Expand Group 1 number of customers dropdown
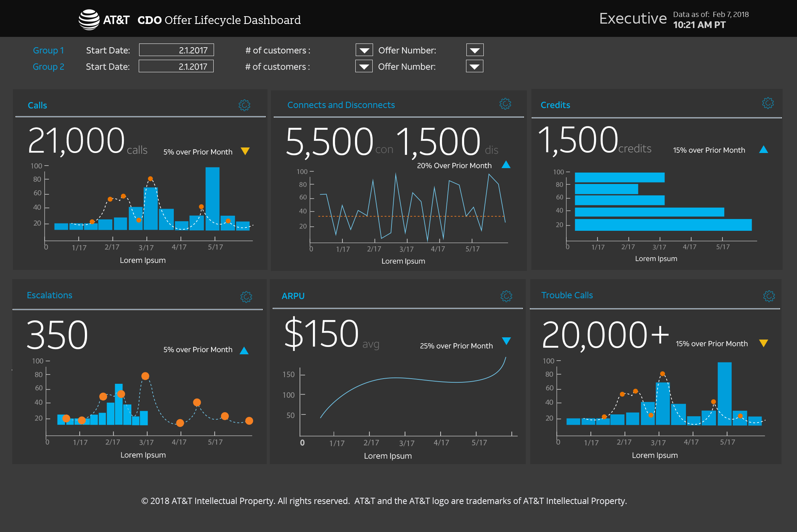 (364, 50)
